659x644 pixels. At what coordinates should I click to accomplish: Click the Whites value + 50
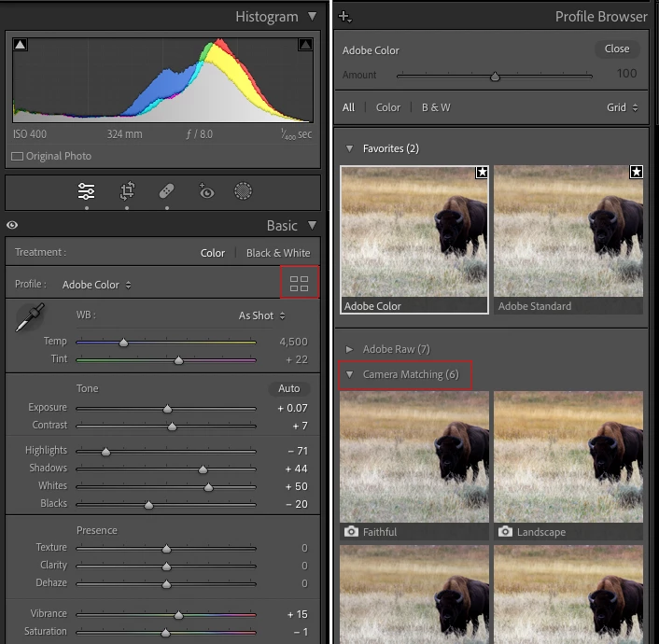(296, 486)
